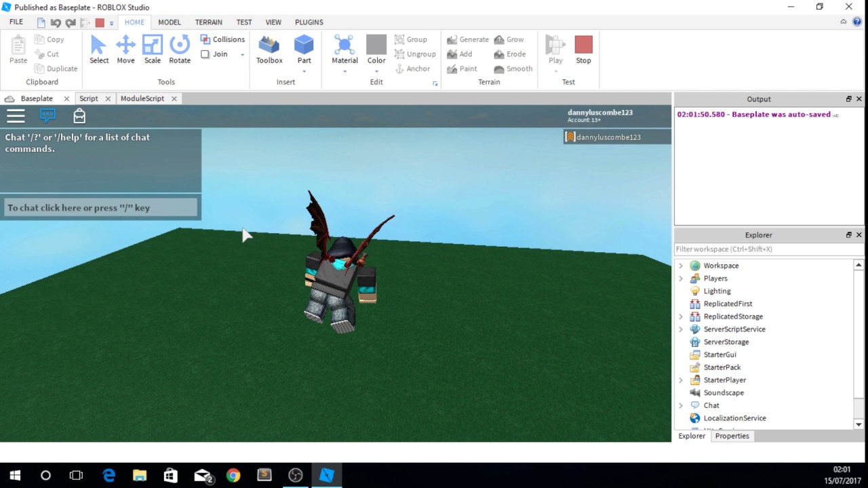The image size is (868, 488).
Task: Open the Material picker icon
Action: [344, 45]
